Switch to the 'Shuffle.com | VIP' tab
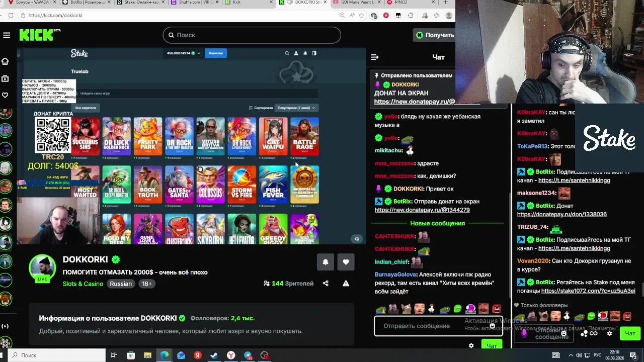The height and width of the screenshot is (362, 644). (x=195, y=3)
